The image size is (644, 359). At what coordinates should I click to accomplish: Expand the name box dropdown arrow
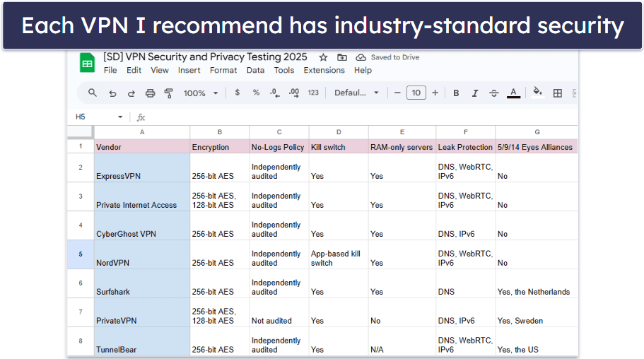[120, 117]
